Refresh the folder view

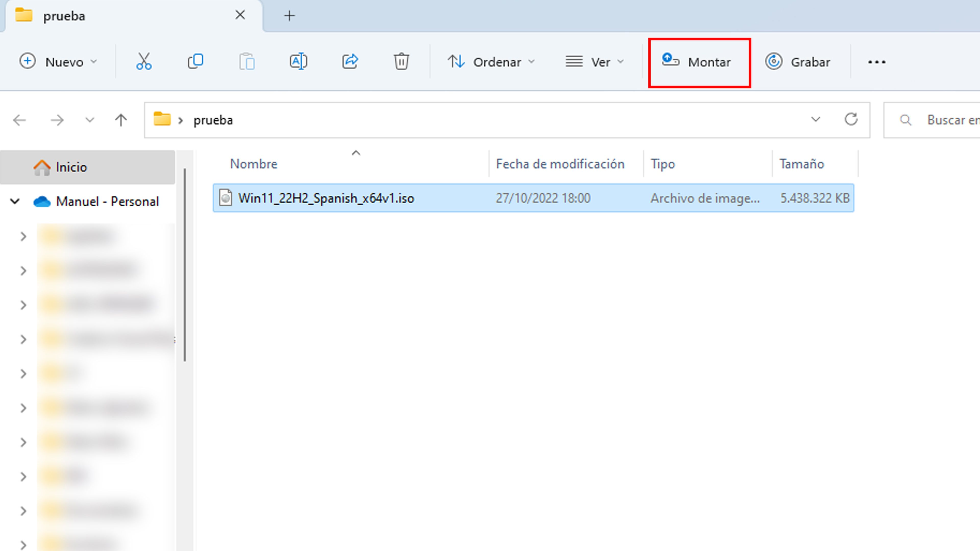click(851, 119)
